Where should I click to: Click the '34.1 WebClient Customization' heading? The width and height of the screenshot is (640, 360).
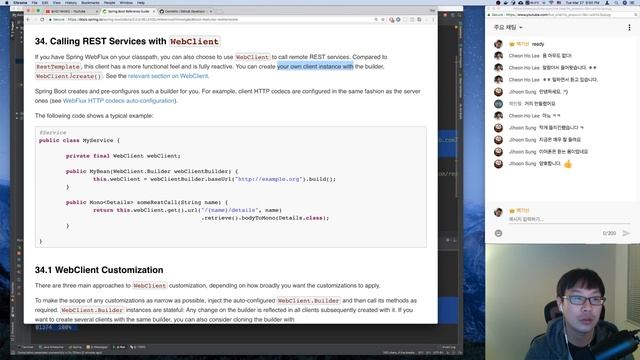[x=99, y=270]
